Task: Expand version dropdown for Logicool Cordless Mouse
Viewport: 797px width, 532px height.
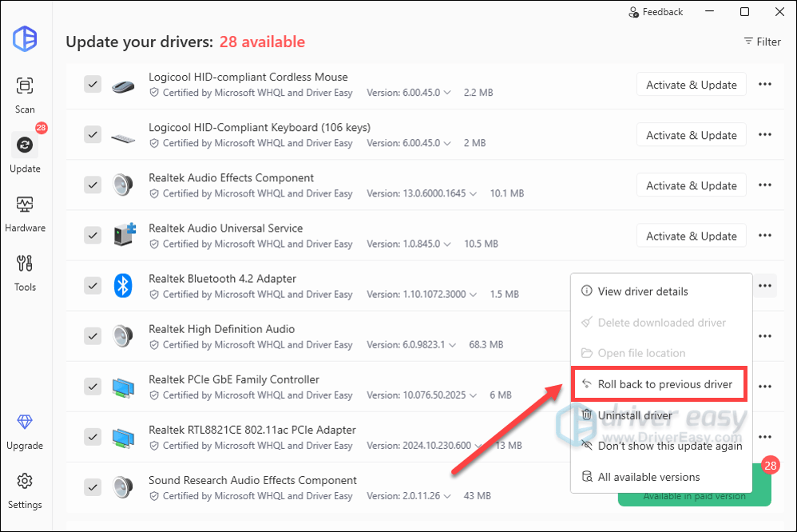Action: [x=447, y=93]
